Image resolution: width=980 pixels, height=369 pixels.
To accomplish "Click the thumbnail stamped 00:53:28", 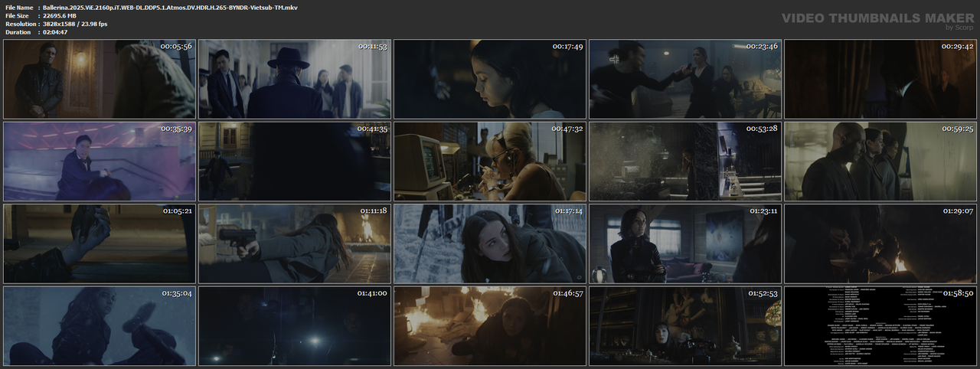I will (685, 162).
